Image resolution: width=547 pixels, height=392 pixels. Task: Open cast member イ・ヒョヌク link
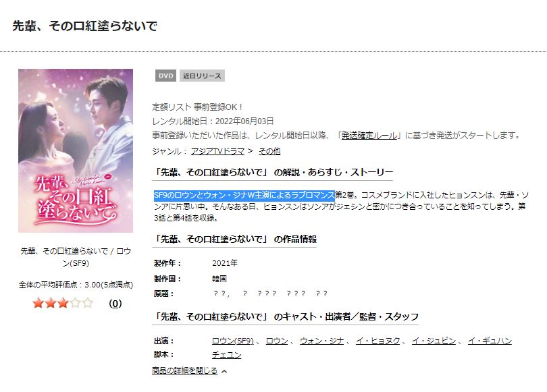[377, 341]
